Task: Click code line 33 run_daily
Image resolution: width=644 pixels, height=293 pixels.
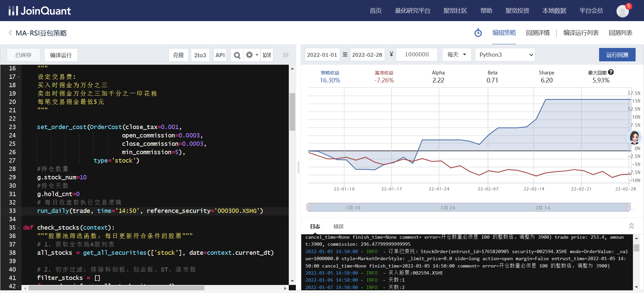Action: click(150, 211)
